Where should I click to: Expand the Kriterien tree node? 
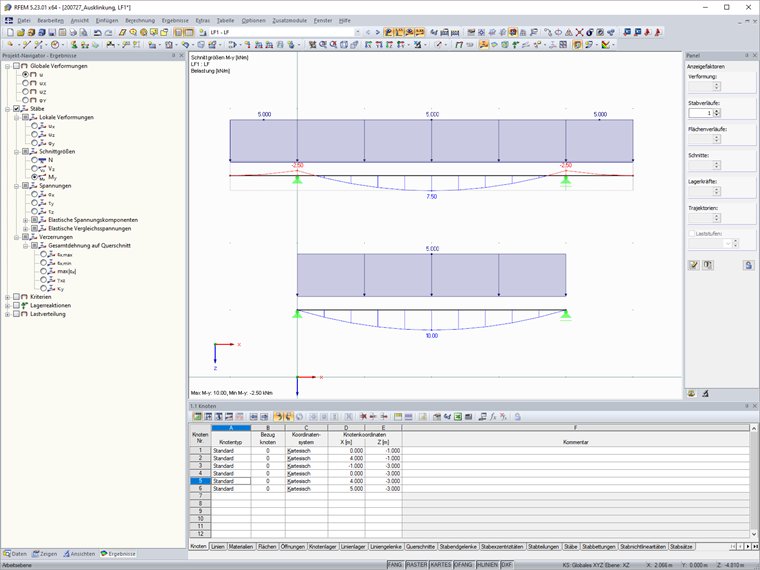click(7, 297)
